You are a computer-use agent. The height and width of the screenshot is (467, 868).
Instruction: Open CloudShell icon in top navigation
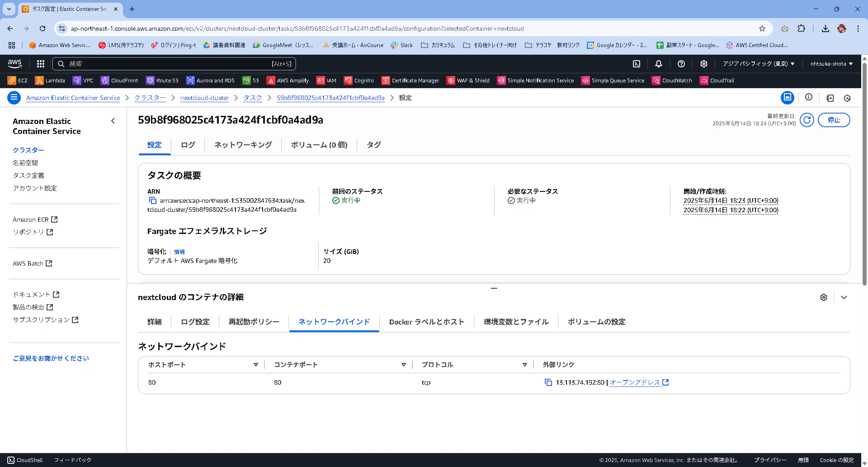[637, 64]
